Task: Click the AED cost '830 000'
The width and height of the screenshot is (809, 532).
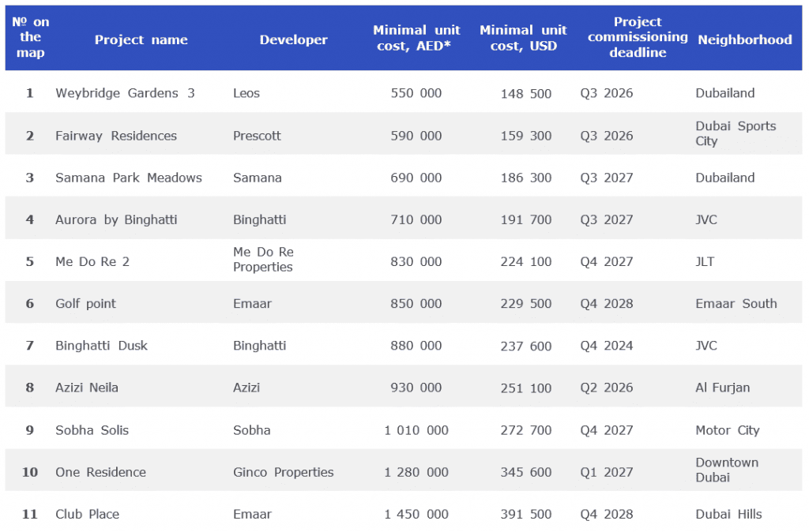Action: point(416,262)
